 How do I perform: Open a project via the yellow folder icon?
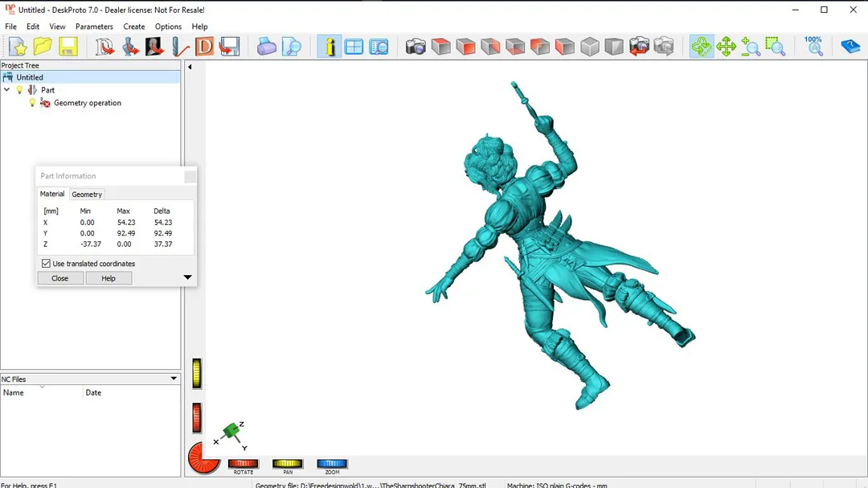click(43, 47)
